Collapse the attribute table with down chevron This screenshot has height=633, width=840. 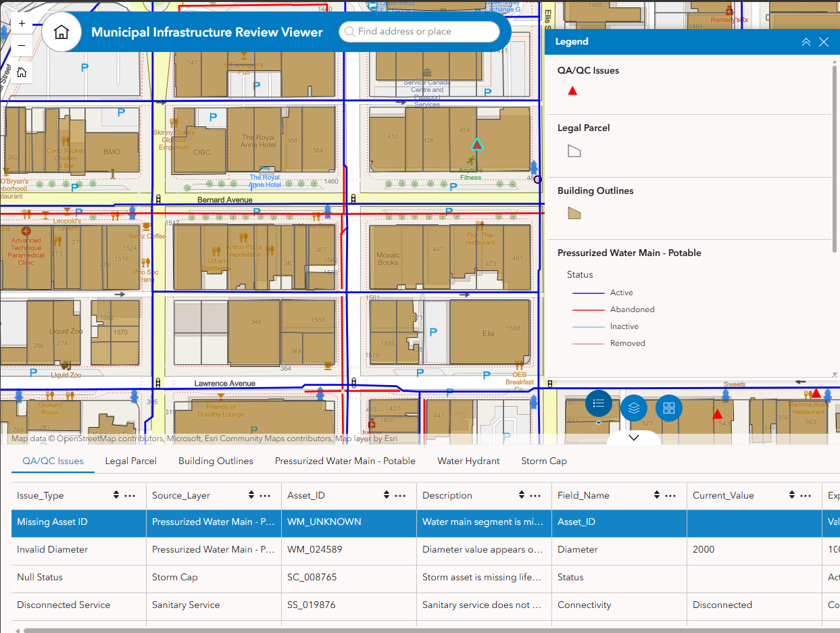(x=634, y=438)
